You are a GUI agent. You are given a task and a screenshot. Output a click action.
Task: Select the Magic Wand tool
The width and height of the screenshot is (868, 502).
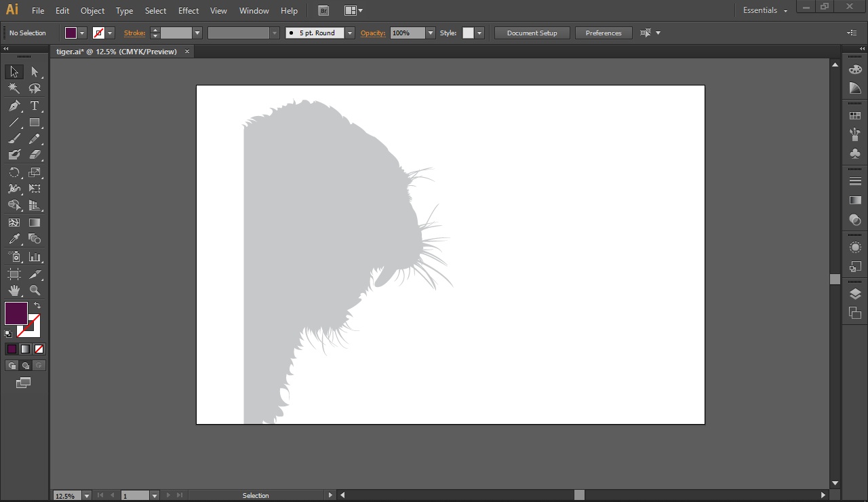click(14, 88)
